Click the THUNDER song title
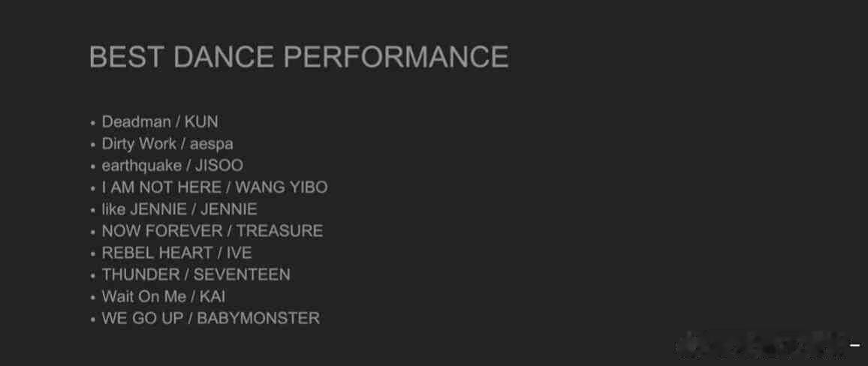 coord(140,274)
